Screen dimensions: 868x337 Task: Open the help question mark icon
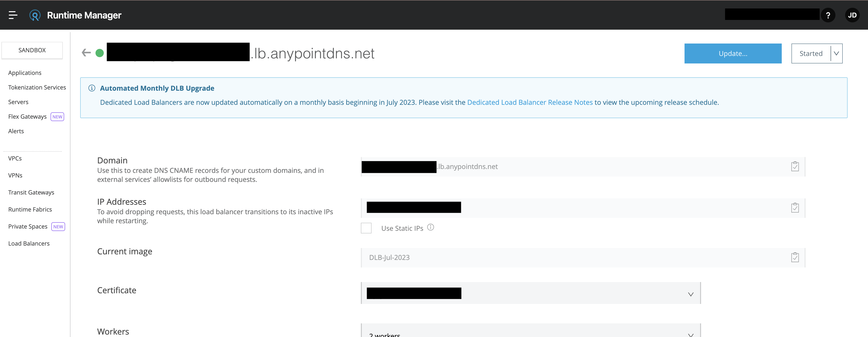(x=828, y=15)
